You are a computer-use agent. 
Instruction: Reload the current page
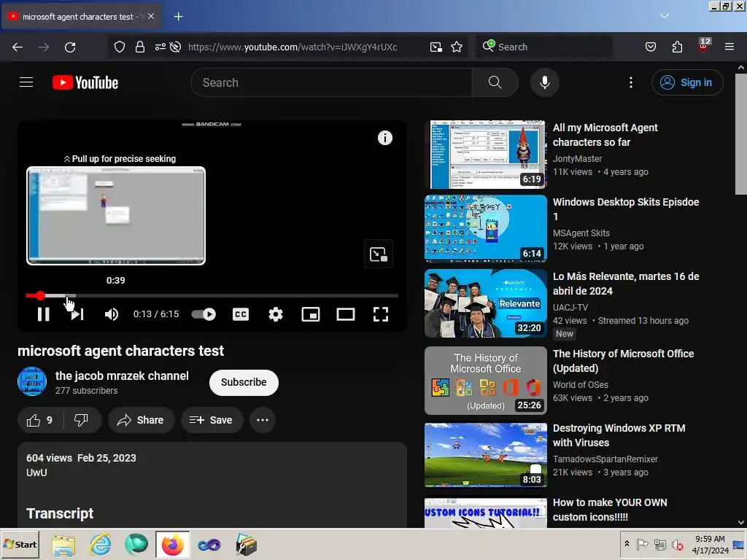pyautogui.click(x=70, y=47)
